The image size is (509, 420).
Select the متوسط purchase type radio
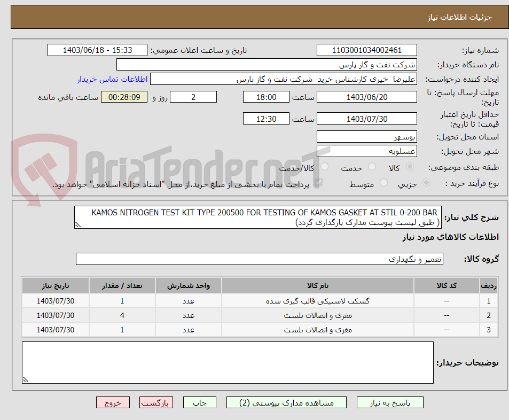pos(383,183)
